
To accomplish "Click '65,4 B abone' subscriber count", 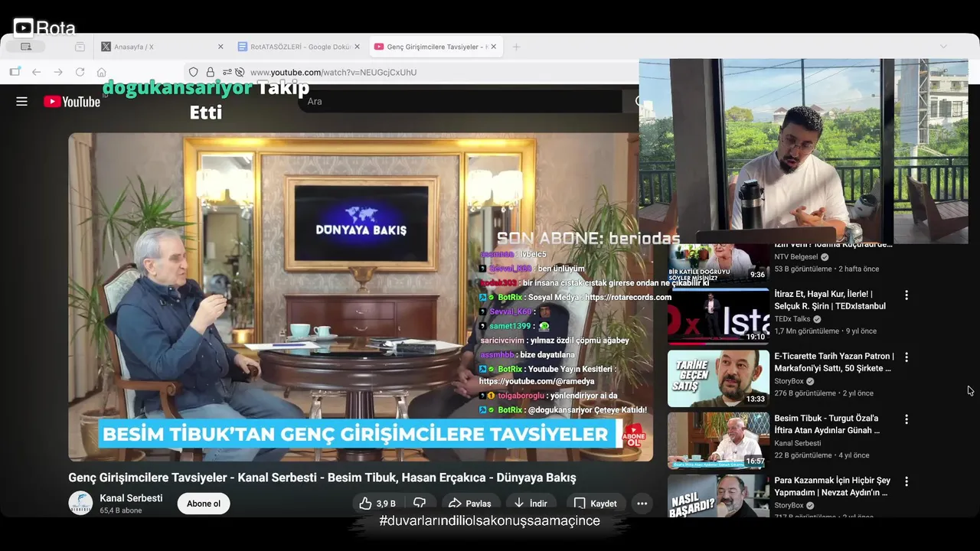I will tap(121, 510).
